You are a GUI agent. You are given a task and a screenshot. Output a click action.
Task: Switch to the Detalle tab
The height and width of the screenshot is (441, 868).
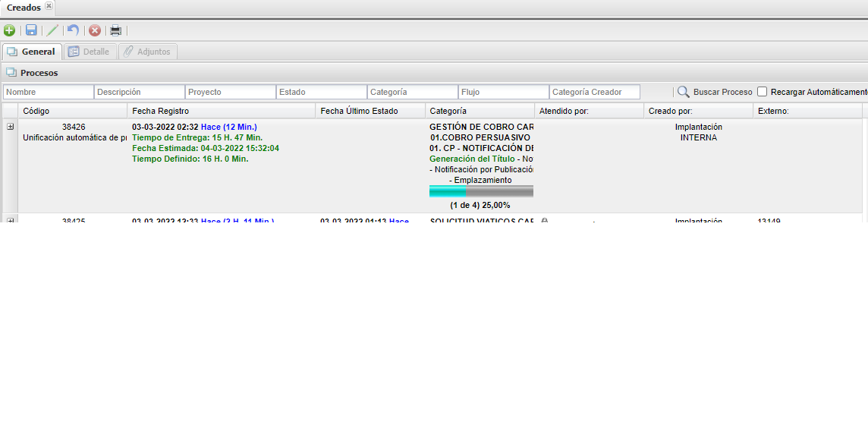[90, 52]
